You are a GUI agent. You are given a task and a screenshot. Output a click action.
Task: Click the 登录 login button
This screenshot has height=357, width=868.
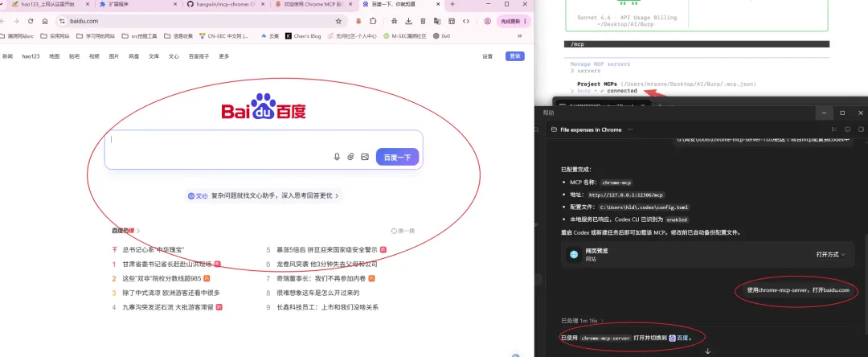(515, 56)
